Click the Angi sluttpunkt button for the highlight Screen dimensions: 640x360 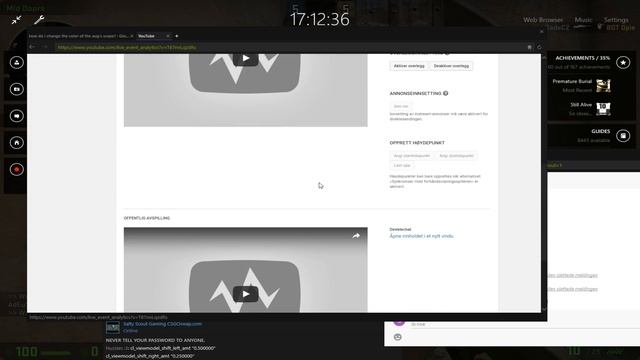tap(456, 156)
